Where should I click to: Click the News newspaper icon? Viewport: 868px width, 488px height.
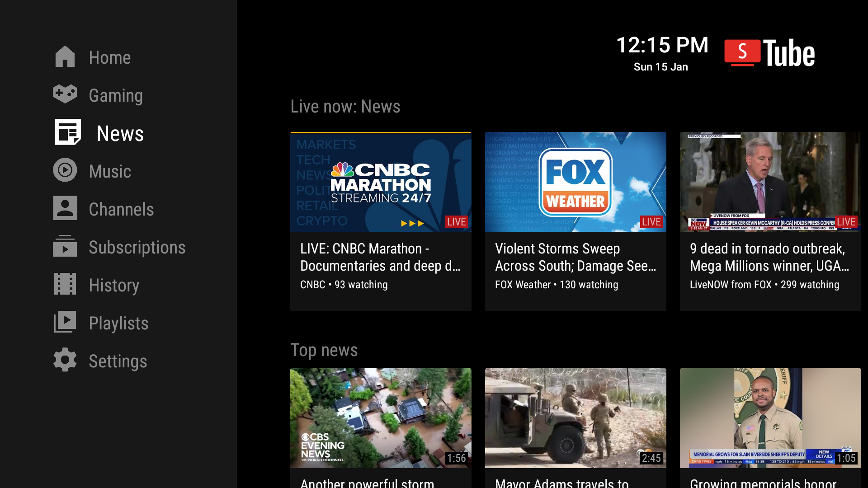pos(68,132)
